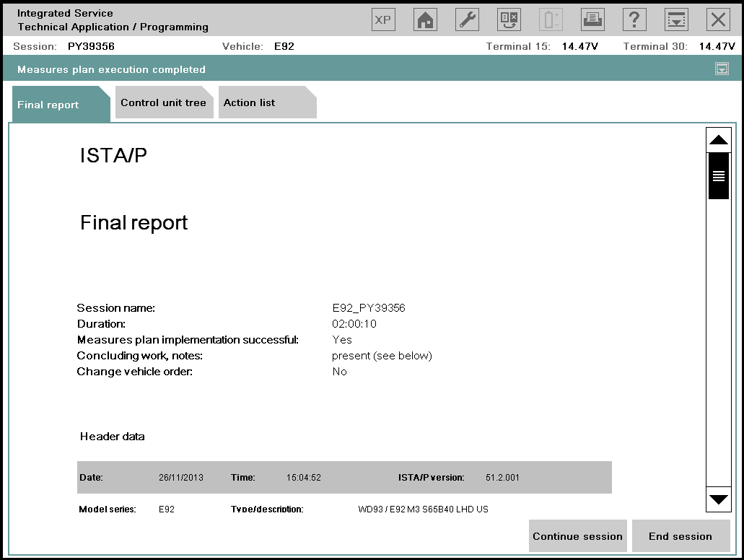This screenshot has width=744, height=560.
Task: Open the wrench settings tool
Action: (x=467, y=19)
